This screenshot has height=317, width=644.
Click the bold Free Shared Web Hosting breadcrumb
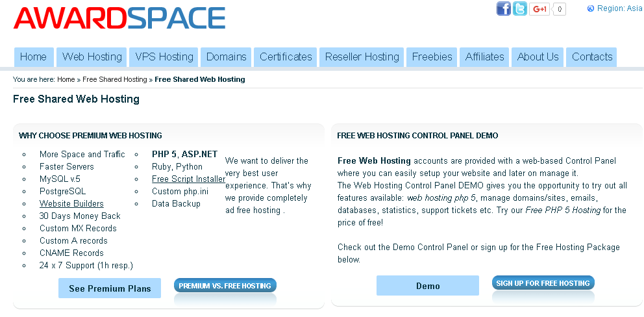pyautogui.click(x=199, y=79)
